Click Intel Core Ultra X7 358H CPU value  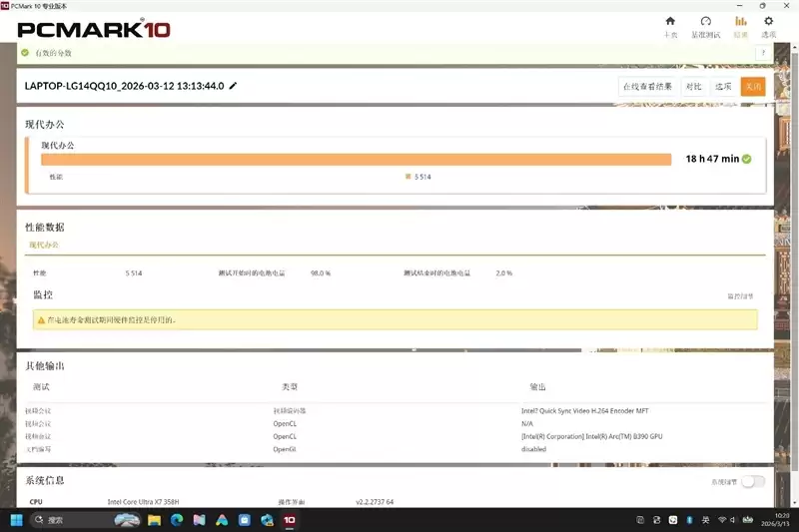pyautogui.click(x=143, y=502)
